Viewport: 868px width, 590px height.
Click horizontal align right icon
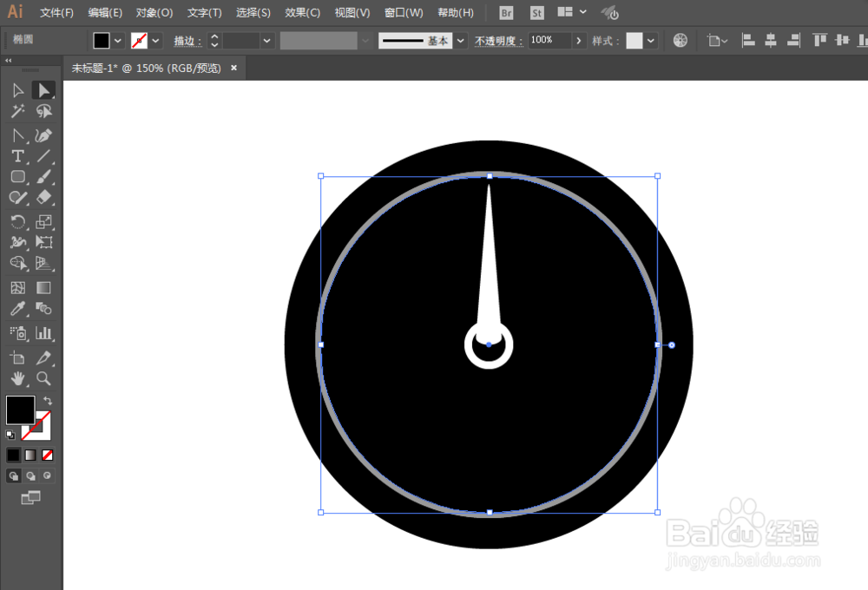click(x=794, y=41)
